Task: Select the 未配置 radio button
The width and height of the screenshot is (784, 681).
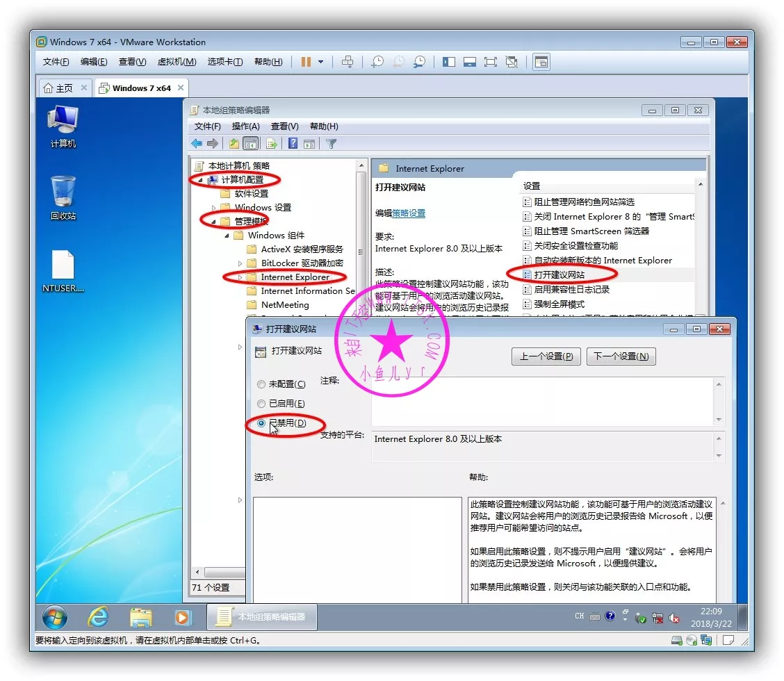Action: [x=261, y=384]
